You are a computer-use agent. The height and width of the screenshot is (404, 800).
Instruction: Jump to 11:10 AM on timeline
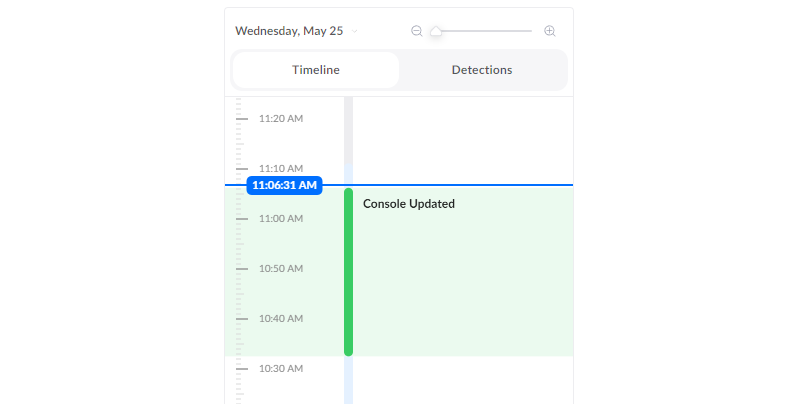pyautogui.click(x=281, y=168)
